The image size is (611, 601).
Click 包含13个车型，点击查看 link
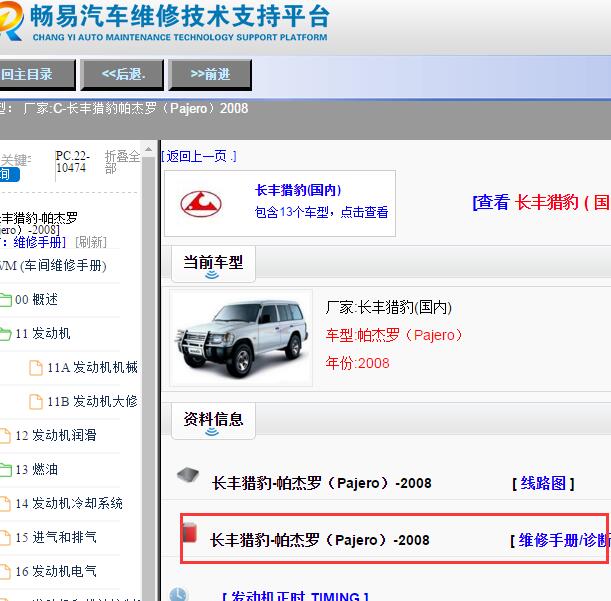pyautogui.click(x=321, y=212)
